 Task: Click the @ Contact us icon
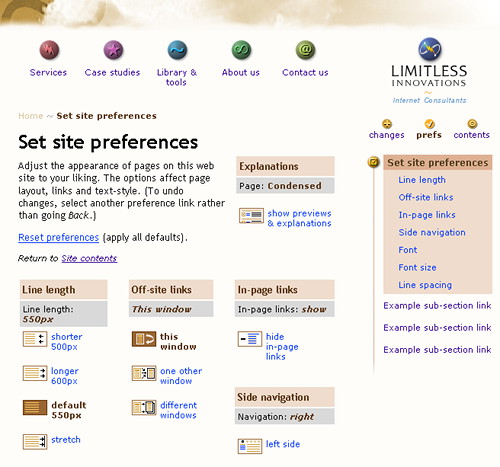[x=305, y=50]
